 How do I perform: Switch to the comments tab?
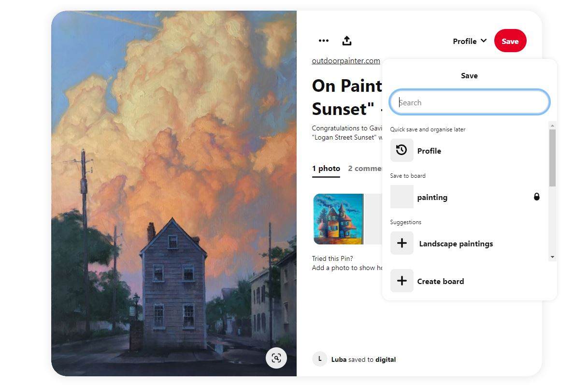pyautogui.click(x=365, y=169)
